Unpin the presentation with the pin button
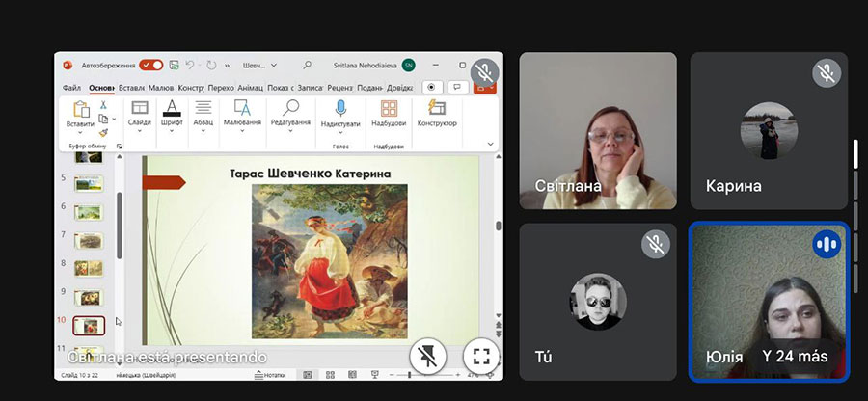 click(x=427, y=357)
